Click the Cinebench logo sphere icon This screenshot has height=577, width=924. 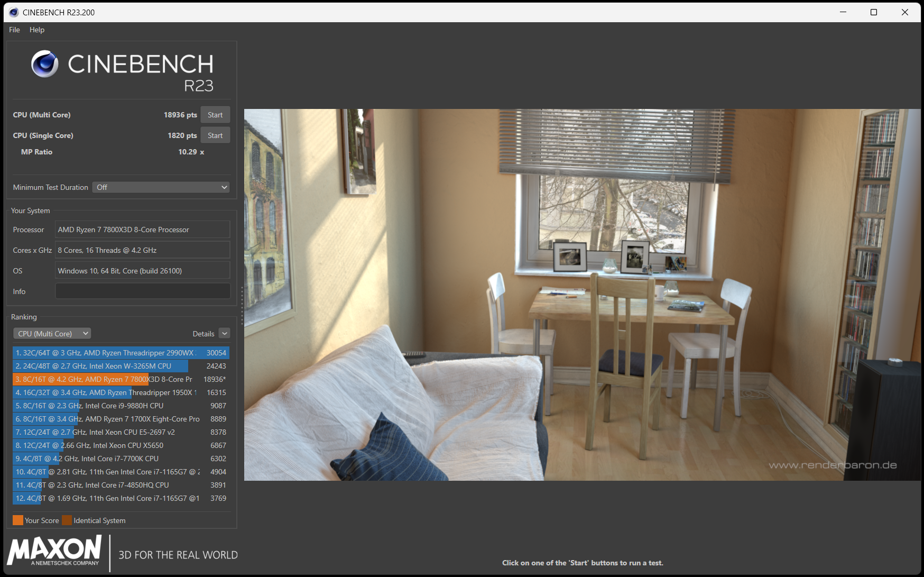click(x=45, y=64)
